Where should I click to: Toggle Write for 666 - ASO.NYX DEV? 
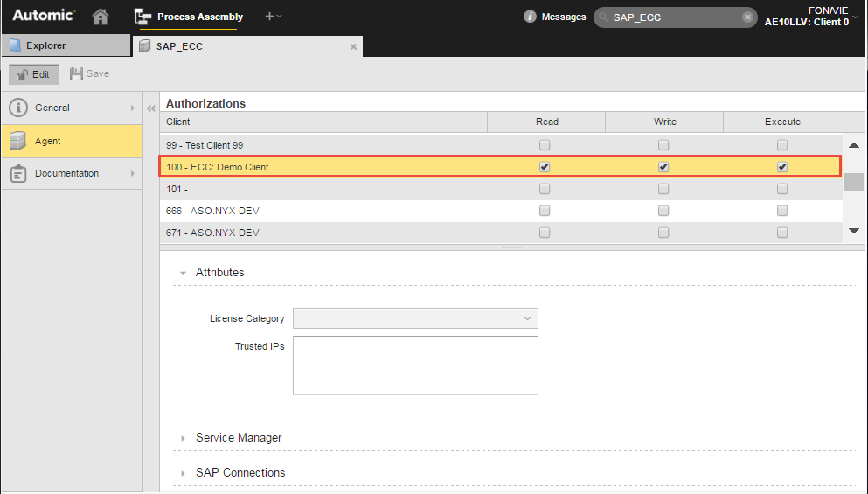663,211
